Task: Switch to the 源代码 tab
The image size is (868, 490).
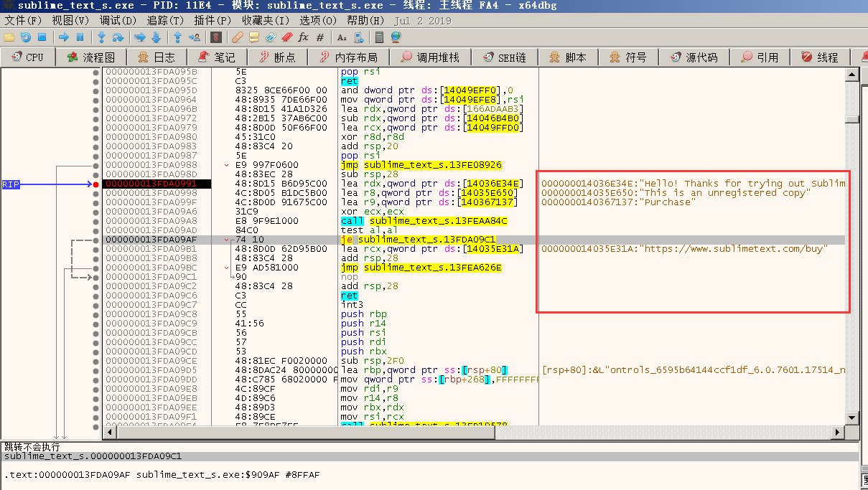Action: (x=694, y=57)
